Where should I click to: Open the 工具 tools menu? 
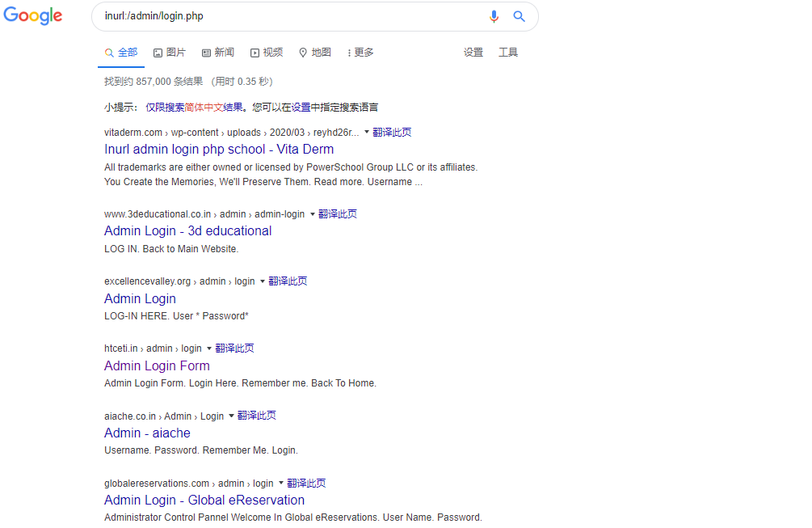pos(508,52)
